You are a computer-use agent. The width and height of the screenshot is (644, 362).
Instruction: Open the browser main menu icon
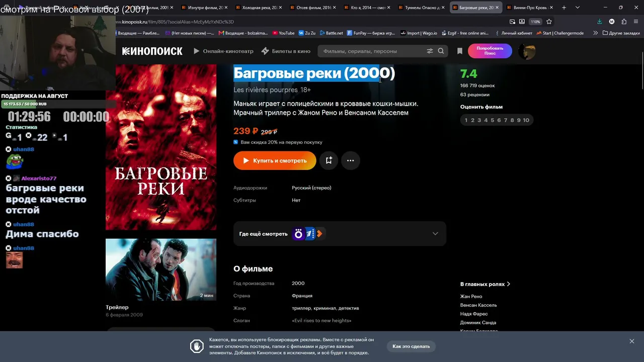coord(636,22)
